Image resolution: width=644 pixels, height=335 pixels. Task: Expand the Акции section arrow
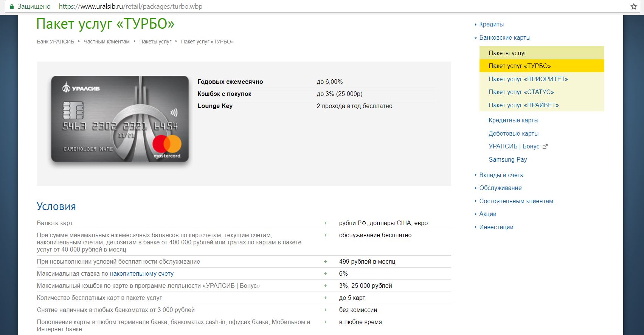point(476,214)
